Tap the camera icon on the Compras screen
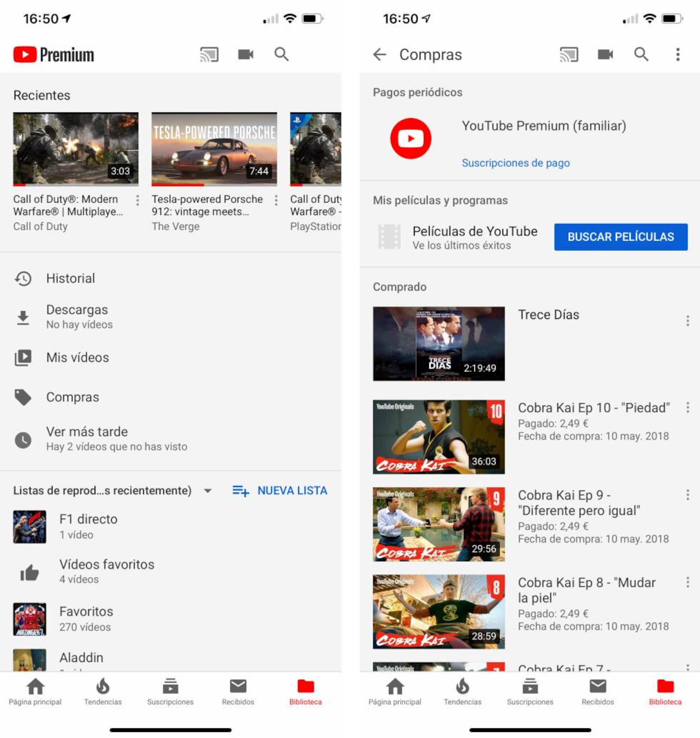The width and height of the screenshot is (700, 738). coord(605,55)
